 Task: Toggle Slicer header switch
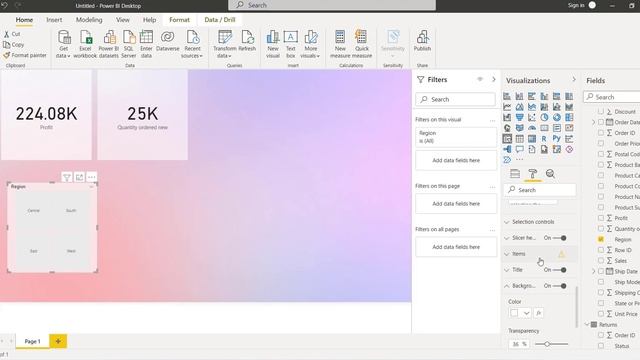pyautogui.click(x=560, y=238)
